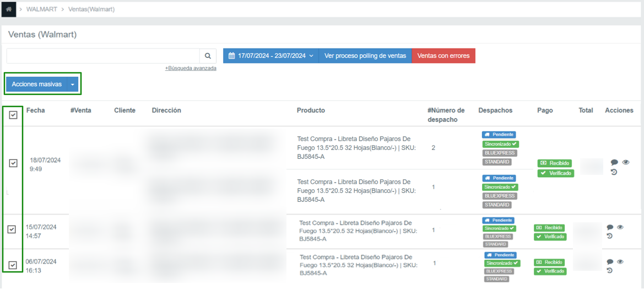
Task: Click the Verificado badge in 15/07/2024 row
Action: (x=550, y=237)
